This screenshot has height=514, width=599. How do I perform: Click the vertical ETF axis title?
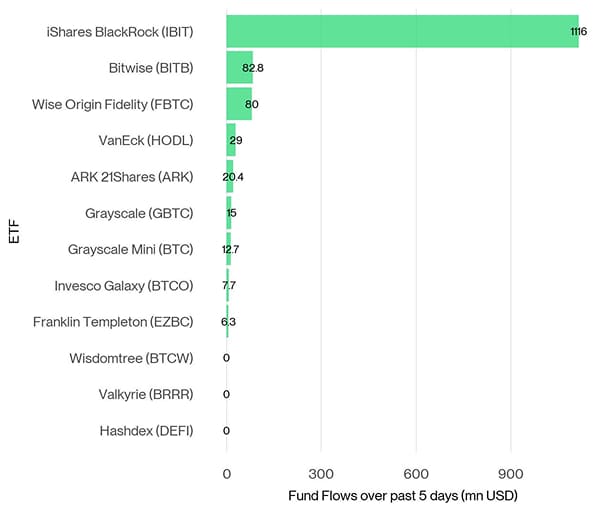point(14,231)
